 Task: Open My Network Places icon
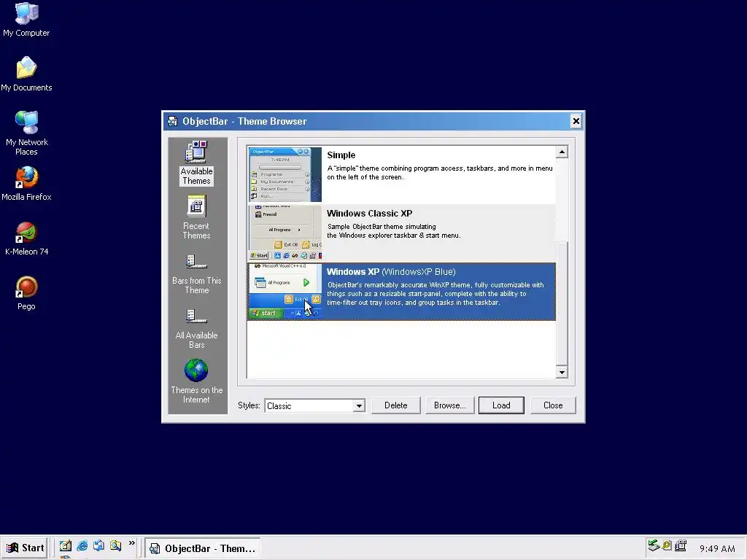coord(26,133)
